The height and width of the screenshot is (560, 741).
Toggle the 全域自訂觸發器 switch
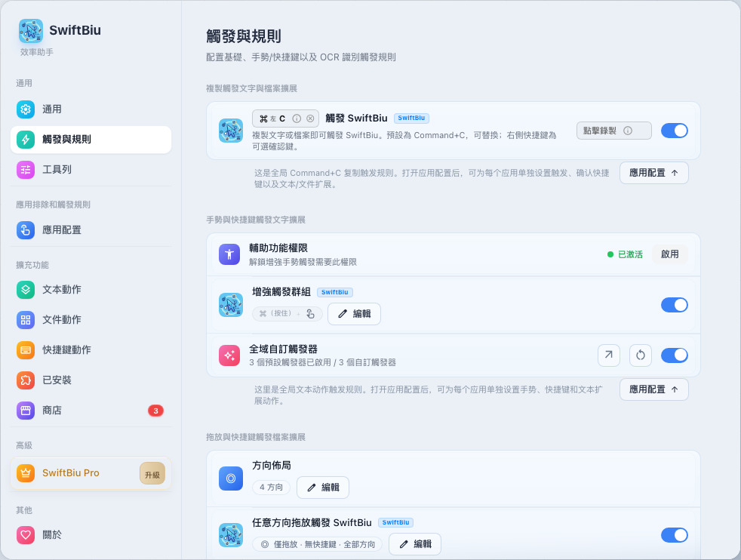[x=675, y=355]
